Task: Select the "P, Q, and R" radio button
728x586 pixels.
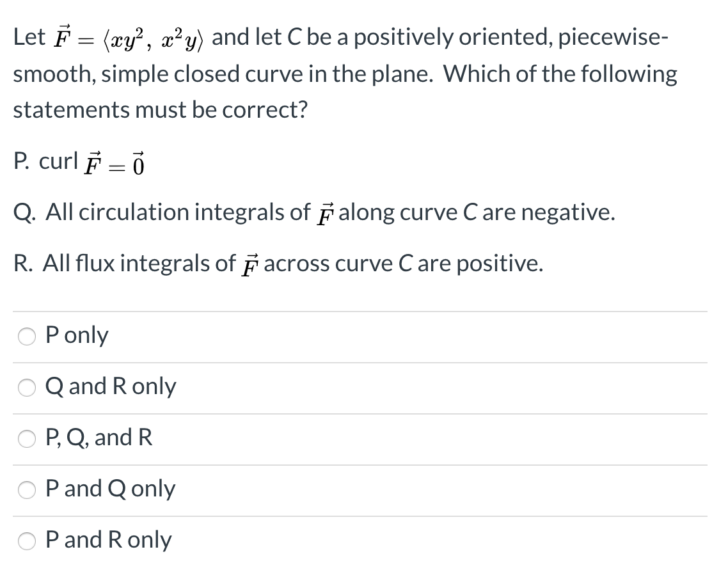Action: pyautogui.click(x=26, y=438)
